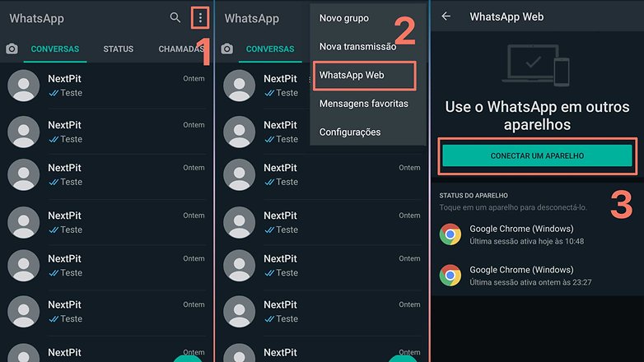Open Configurações from the menu
This screenshot has width=644, height=362.
pos(350,132)
